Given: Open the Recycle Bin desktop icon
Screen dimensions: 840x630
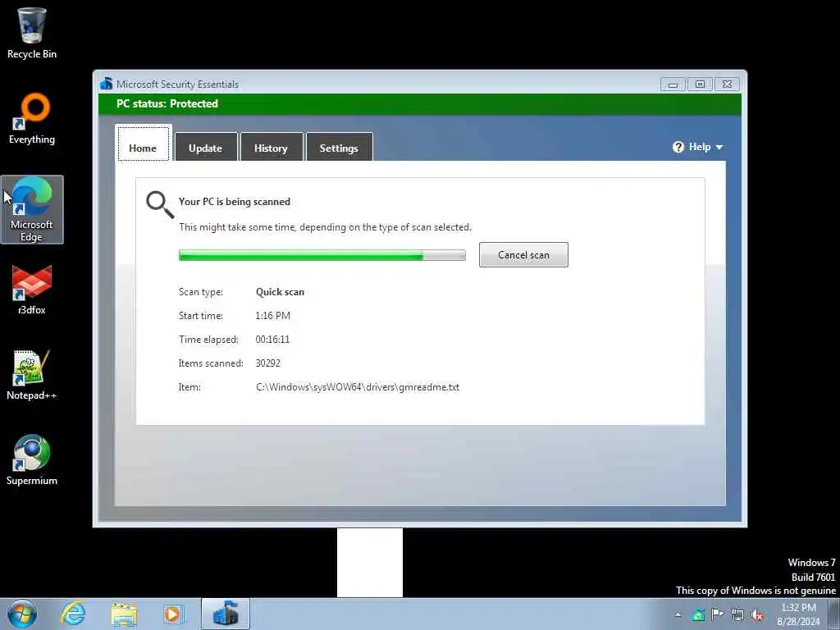Looking at the screenshot, I should click(32, 33).
